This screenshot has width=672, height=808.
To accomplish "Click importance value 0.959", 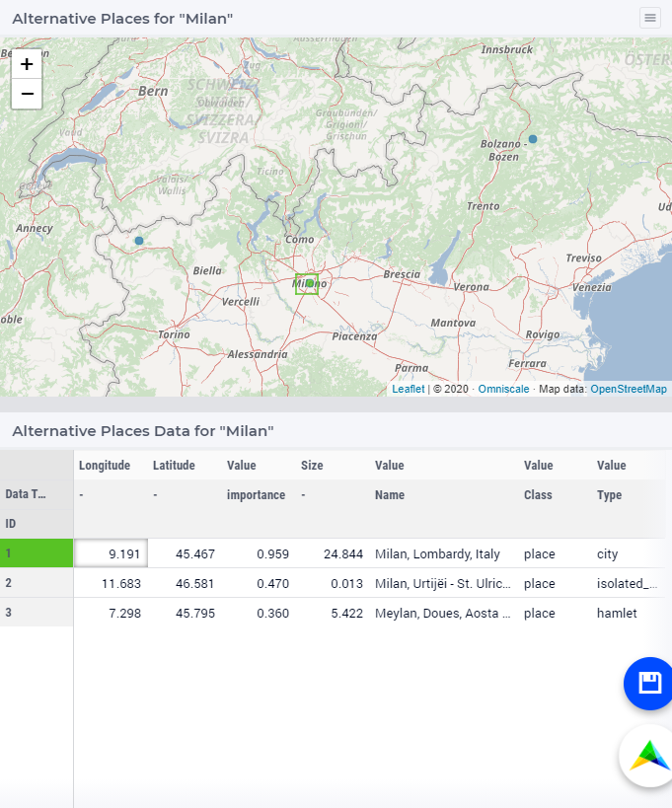I will click(x=260, y=553).
